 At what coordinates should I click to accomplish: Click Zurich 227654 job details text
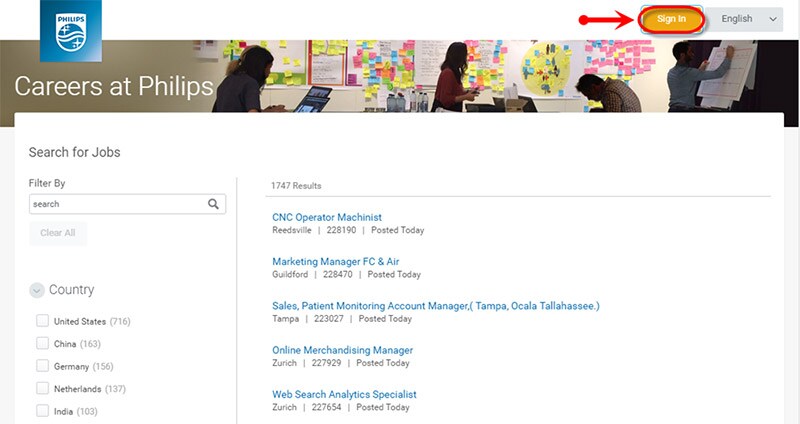(x=341, y=407)
